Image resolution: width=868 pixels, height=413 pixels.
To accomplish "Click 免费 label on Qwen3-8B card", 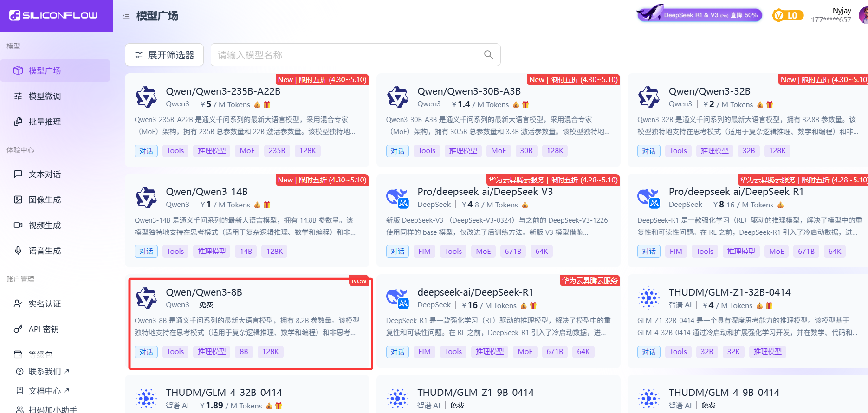I will click(x=206, y=305).
